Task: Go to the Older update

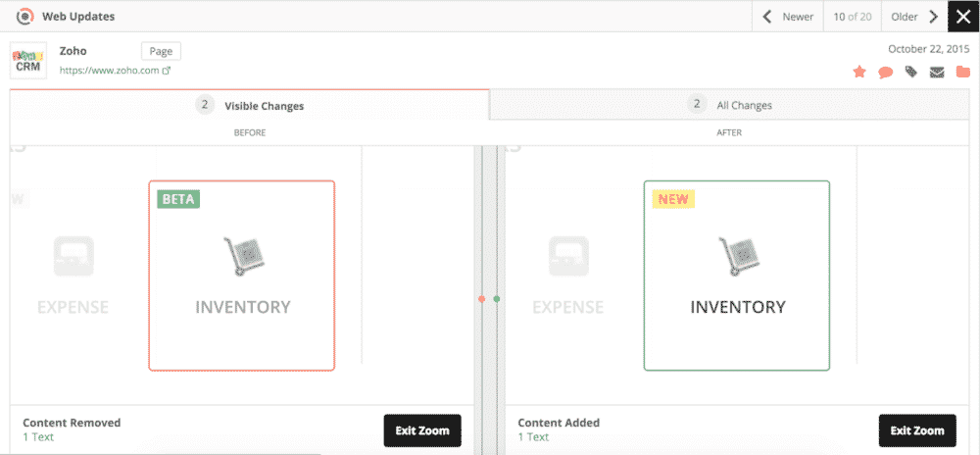Action: [913, 17]
